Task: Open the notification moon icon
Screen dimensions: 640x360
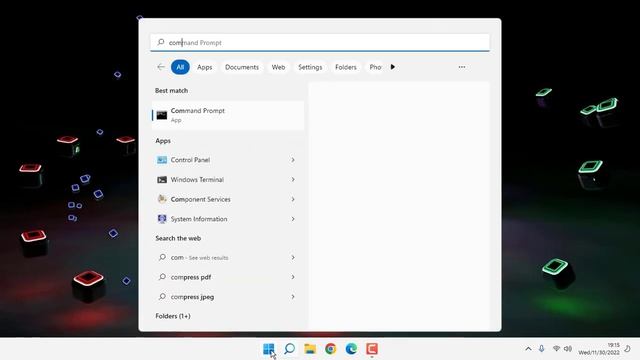Action: tap(628, 349)
